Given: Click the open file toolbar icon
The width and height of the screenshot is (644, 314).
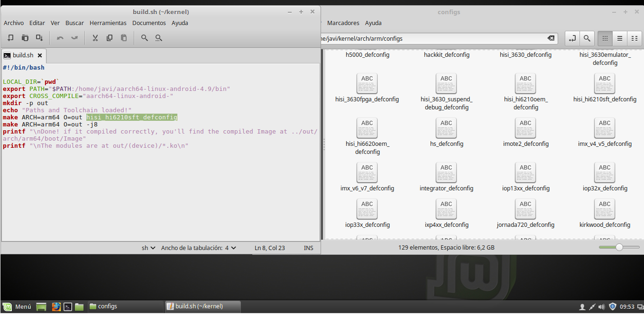Looking at the screenshot, I should [x=25, y=38].
